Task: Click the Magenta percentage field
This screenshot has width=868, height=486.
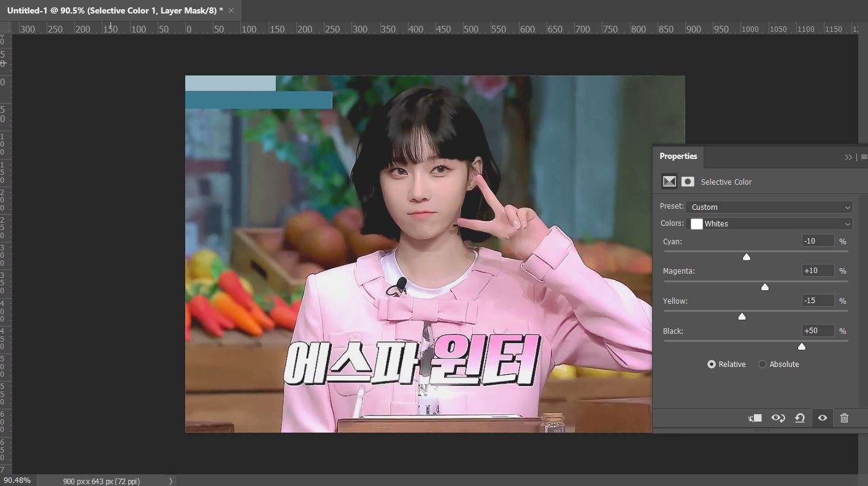Action: [818, 271]
